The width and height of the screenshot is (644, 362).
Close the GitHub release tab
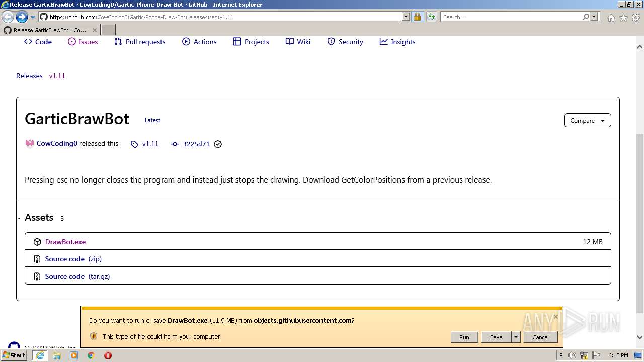coord(94,30)
